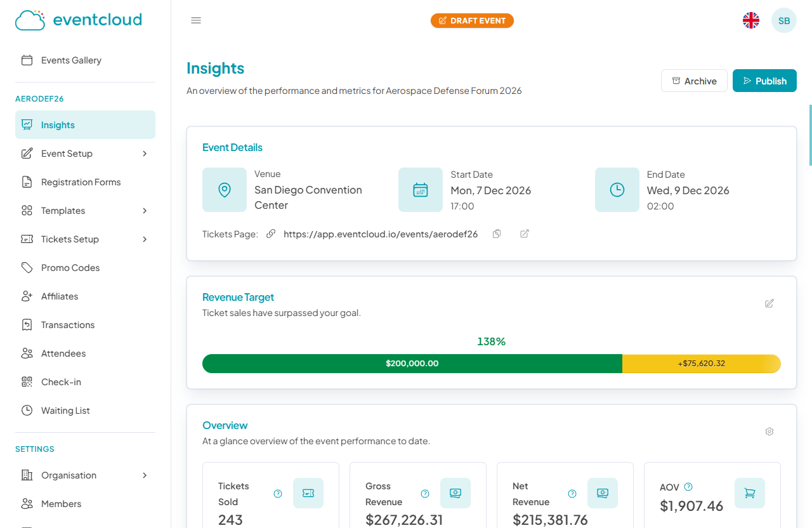The width and height of the screenshot is (812, 528).
Task: Open Waiting List
Action: pos(85,411)
